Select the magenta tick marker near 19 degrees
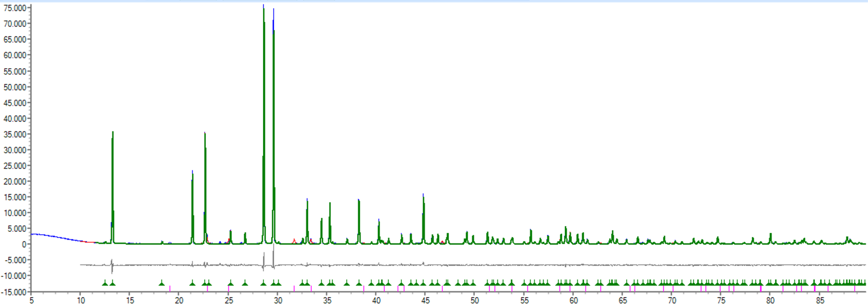Viewport: 868px width, 305px height. click(x=170, y=288)
